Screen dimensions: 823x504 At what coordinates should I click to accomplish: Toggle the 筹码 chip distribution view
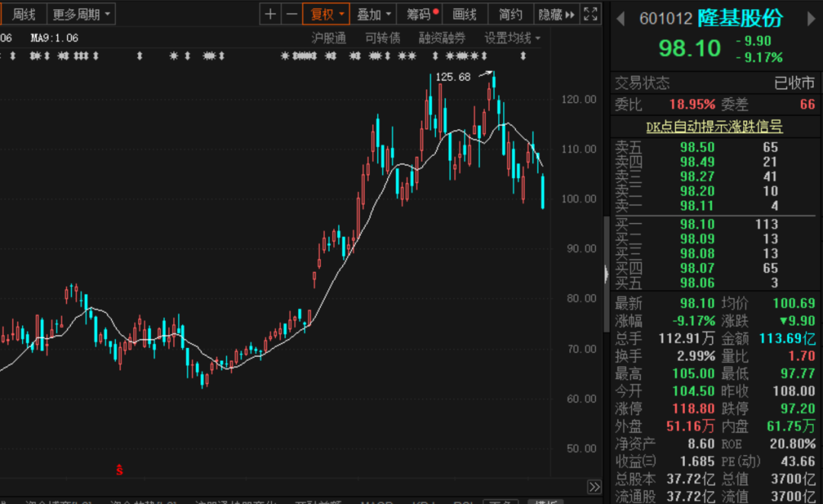click(x=421, y=14)
